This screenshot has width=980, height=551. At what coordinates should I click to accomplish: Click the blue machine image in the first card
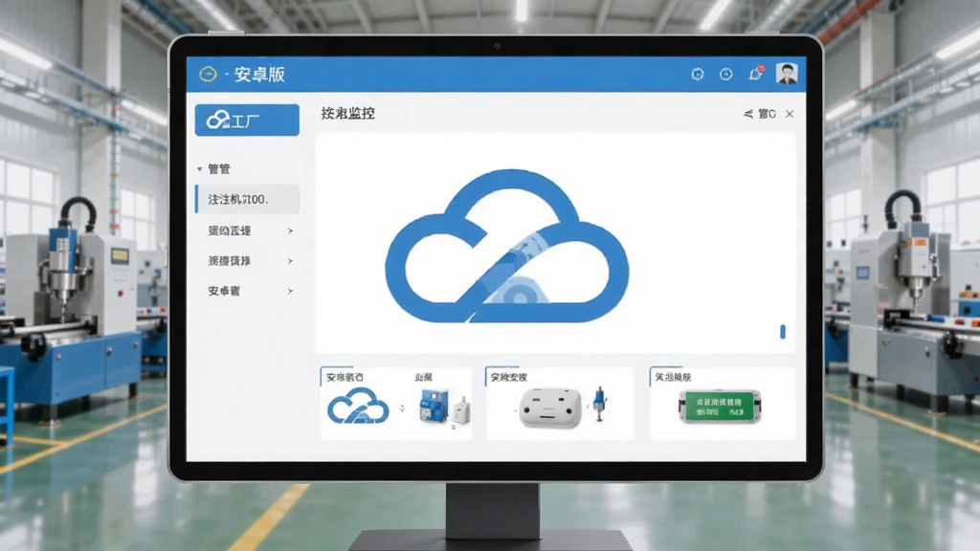pyautogui.click(x=434, y=405)
